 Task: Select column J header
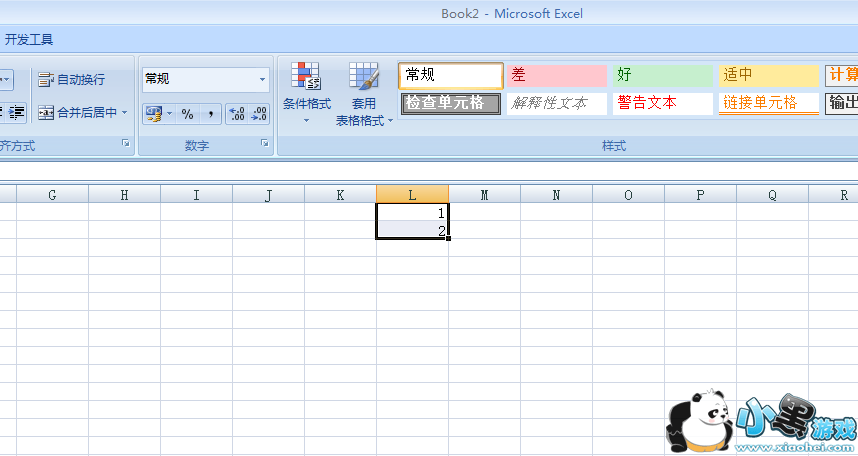(x=268, y=194)
